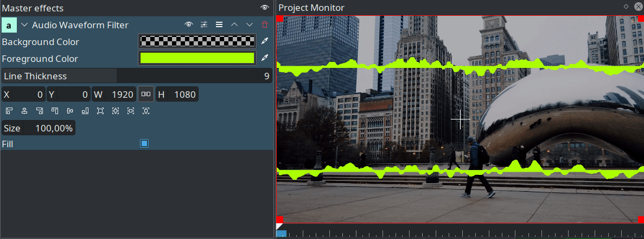
Task: Click the Y position field
Action: [68, 95]
